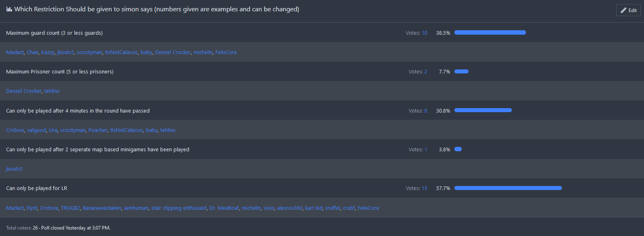Open voter tehlinx's profile under Maximum Prisoner count
The height and width of the screenshot is (236, 644).
(52, 91)
